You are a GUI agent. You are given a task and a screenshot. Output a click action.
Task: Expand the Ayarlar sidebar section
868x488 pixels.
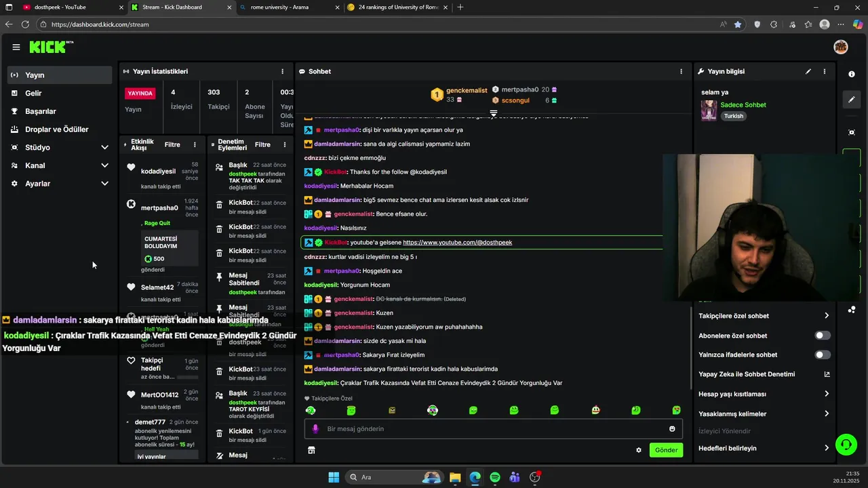coord(60,184)
